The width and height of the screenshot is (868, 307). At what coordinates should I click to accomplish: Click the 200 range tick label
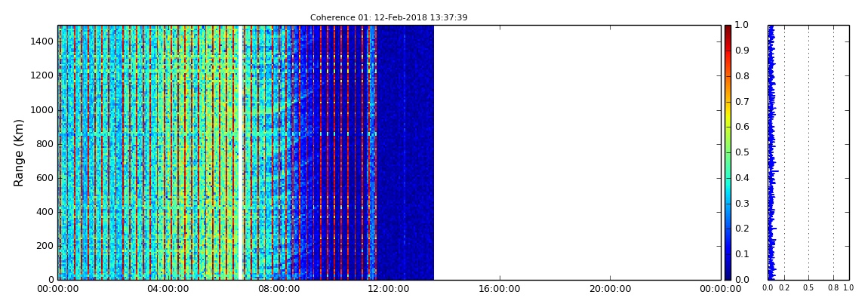pyautogui.click(x=45, y=246)
